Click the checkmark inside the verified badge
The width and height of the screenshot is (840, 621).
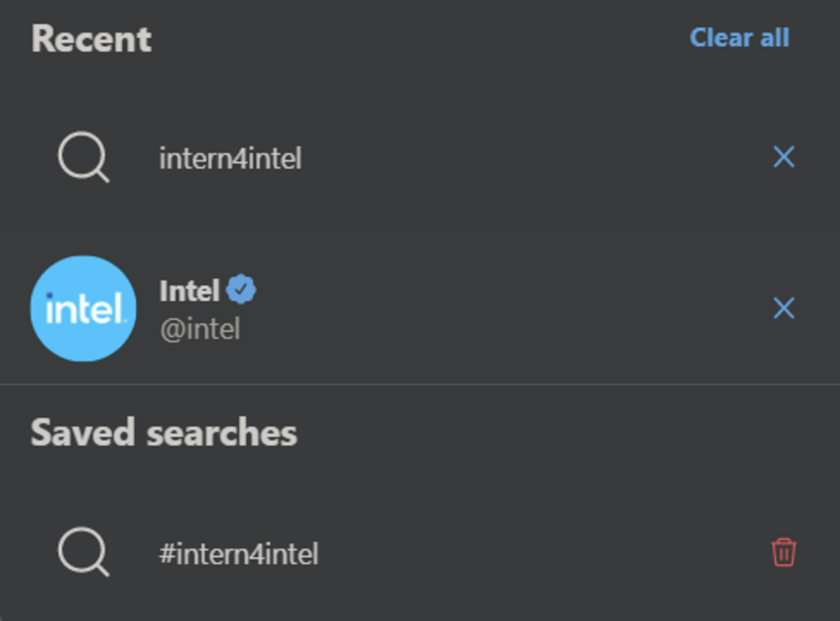tap(241, 290)
